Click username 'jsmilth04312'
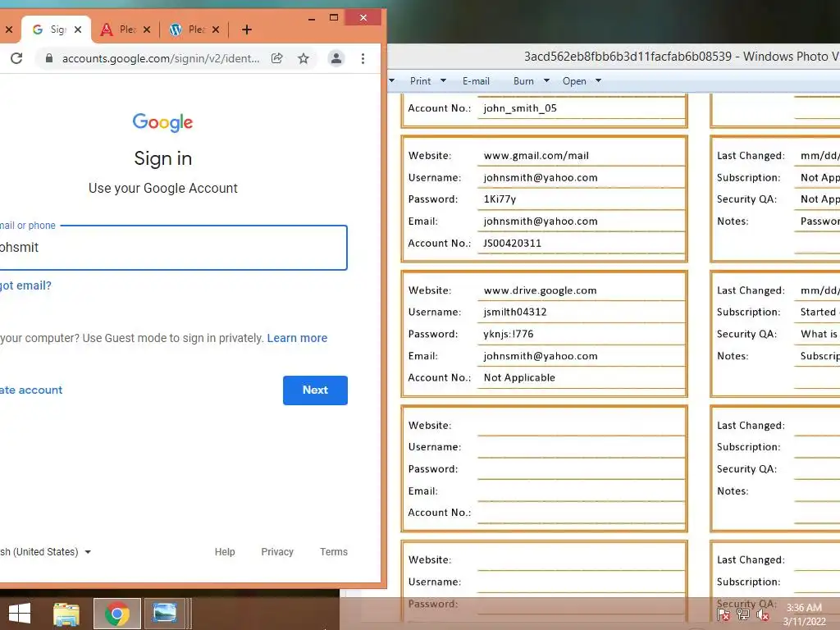Viewport: 840px width, 630px height. [515, 313]
